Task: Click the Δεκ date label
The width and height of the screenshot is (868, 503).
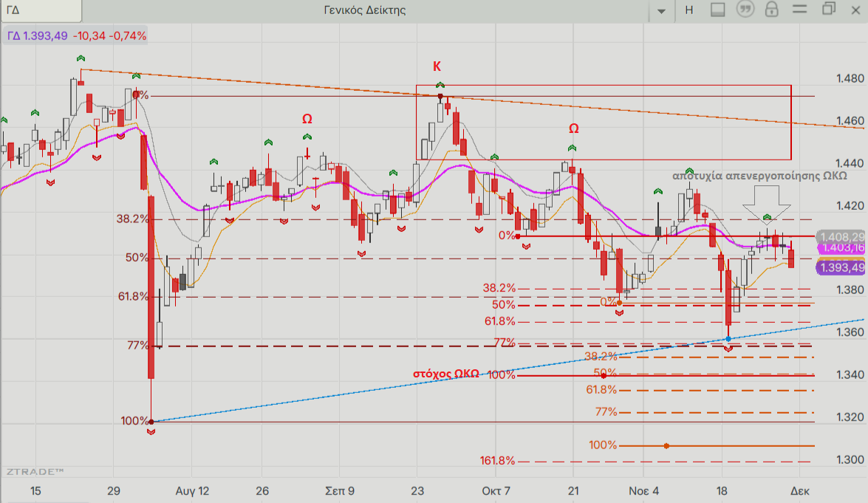Action: tap(800, 491)
